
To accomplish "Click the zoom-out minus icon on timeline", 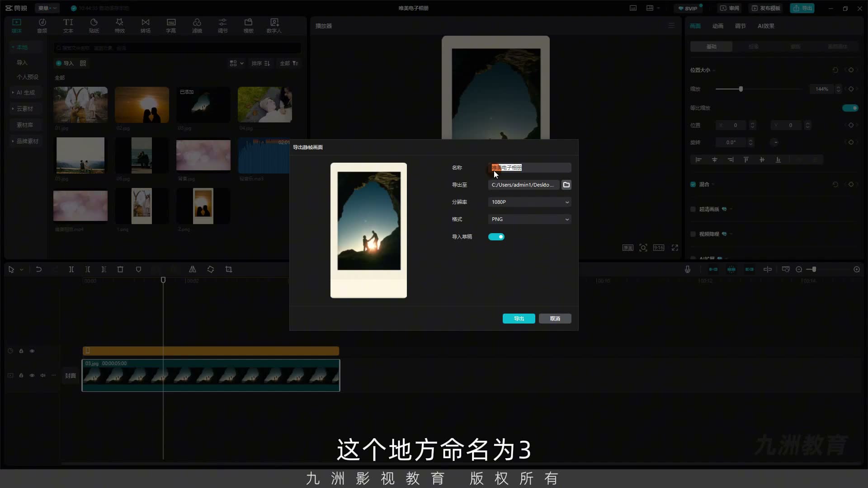I will [x=799, y=269].
